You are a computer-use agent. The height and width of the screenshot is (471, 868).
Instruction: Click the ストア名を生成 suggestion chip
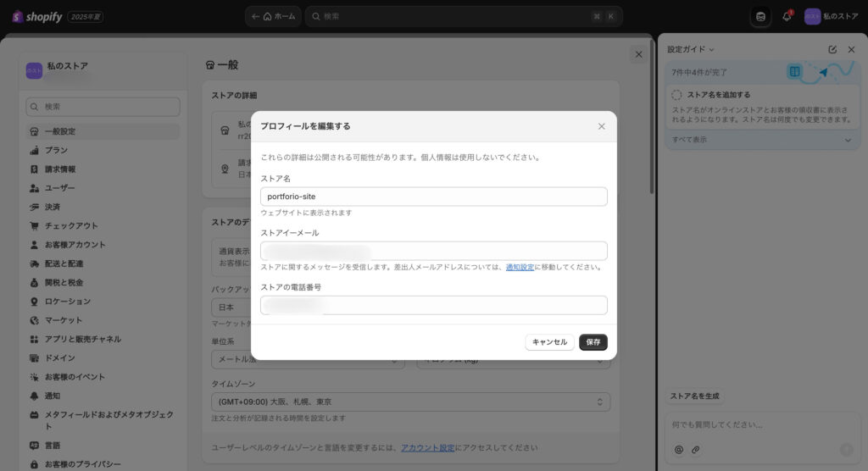695,396
